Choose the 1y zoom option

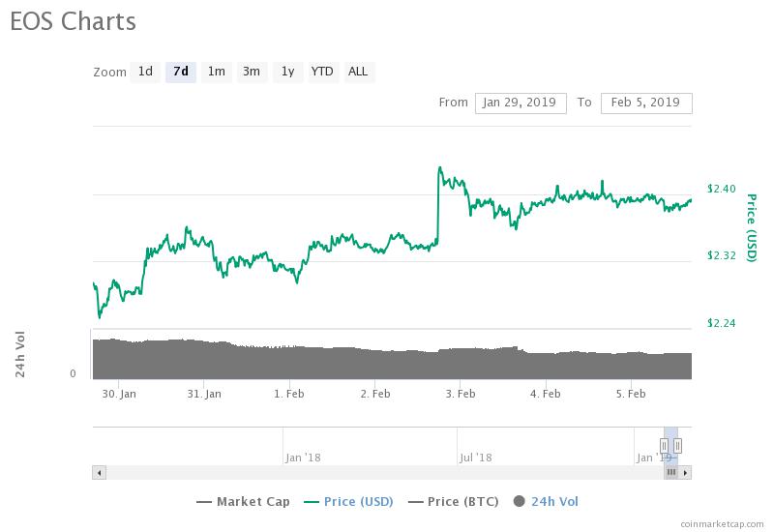(287, 72)
